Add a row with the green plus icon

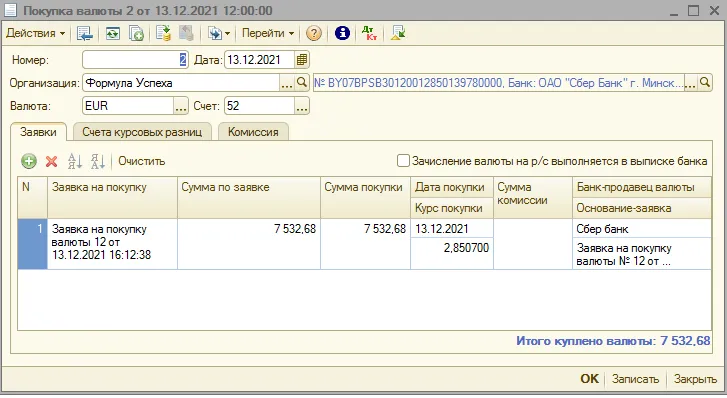pos(29,161)
